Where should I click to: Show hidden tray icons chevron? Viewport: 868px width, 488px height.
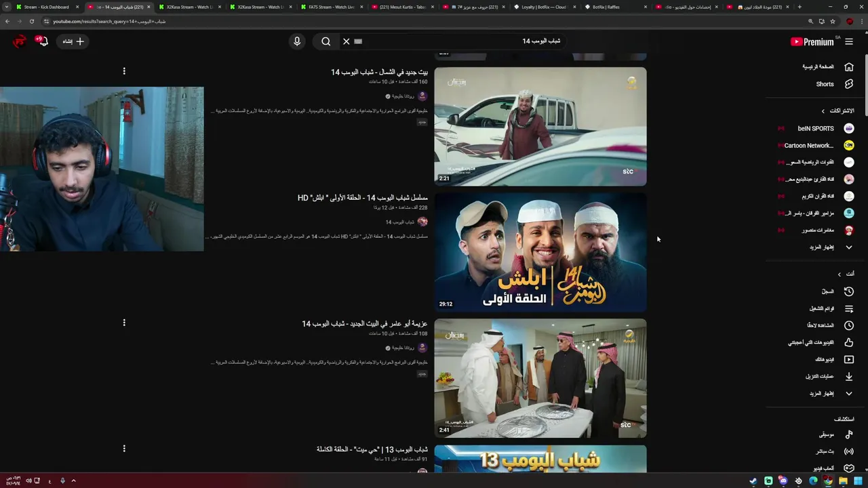click(73, 481)
